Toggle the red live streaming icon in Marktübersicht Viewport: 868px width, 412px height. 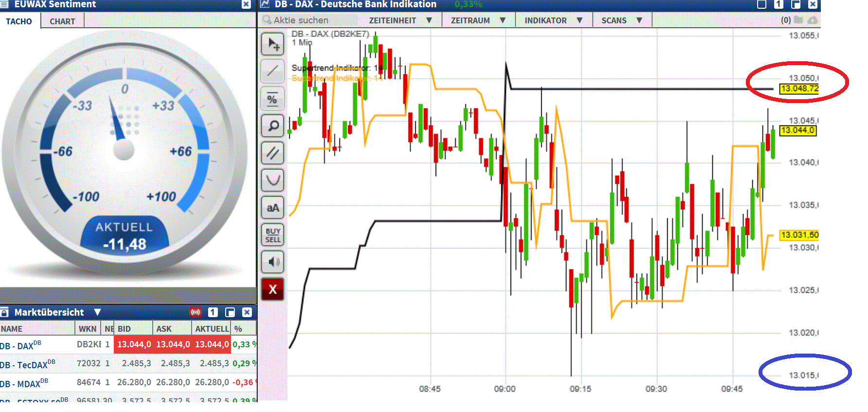[195, 312]
